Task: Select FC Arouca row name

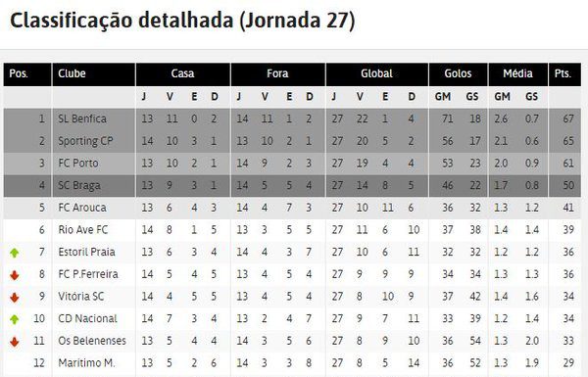Action: tap(82, 208)
